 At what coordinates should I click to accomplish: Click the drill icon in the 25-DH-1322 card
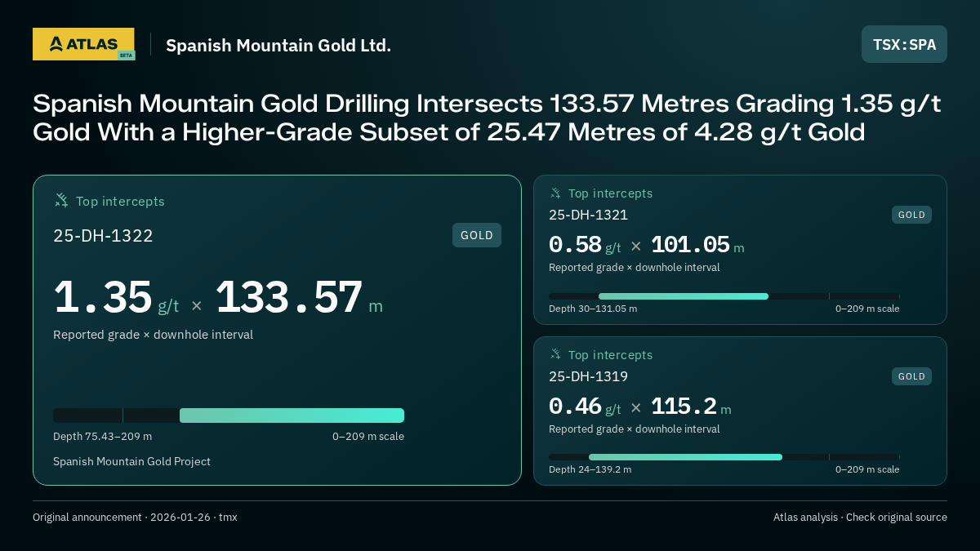coord(61,201)
